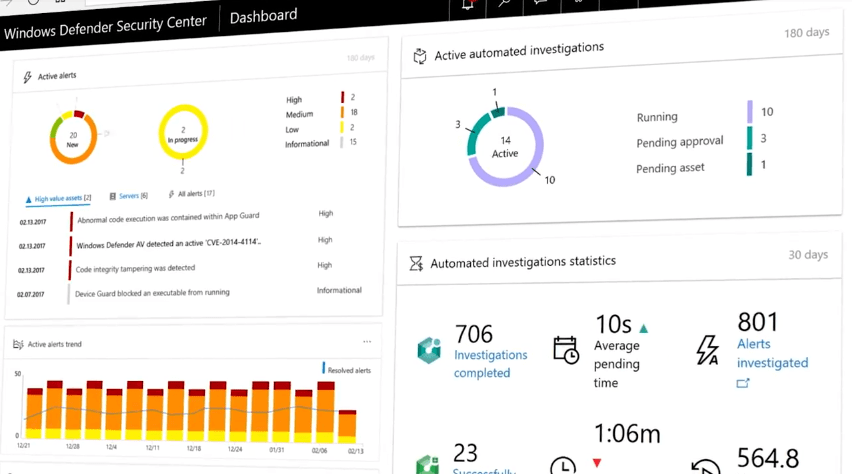Image resolution: width=852 pixels, height=474 pixels.
Task: Click the 20 New alerts donut chart
Action: click(x=73, y=137)
